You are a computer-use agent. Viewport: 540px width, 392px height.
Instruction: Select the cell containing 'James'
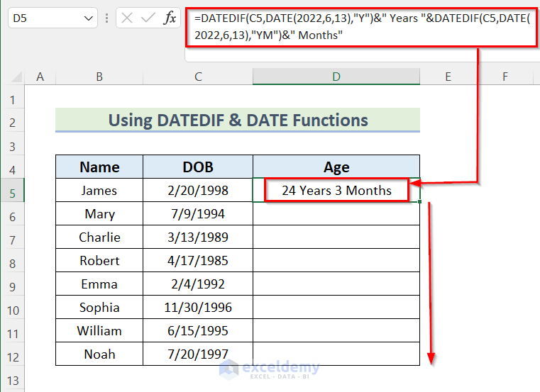point(99,190)
